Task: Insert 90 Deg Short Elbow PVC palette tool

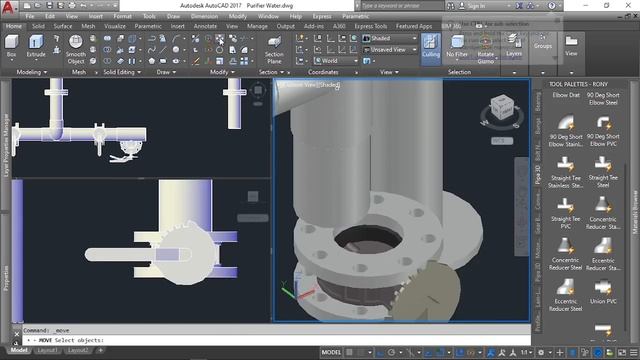Action: (x=603, y=131)
